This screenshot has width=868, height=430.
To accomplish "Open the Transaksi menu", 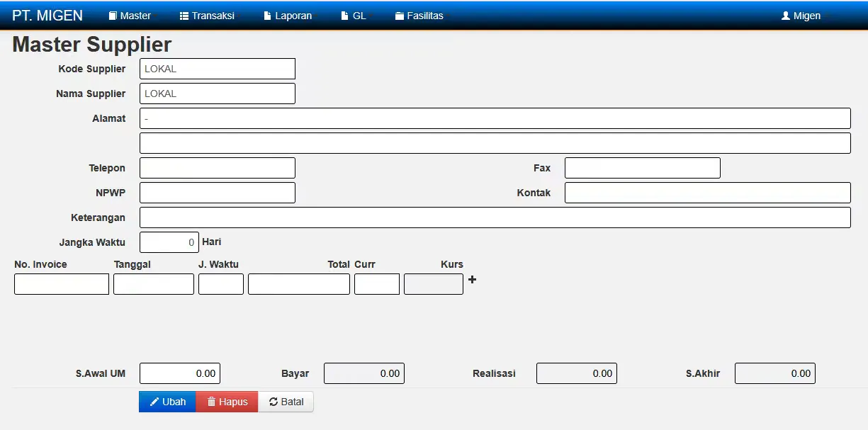I will point(211,16).
